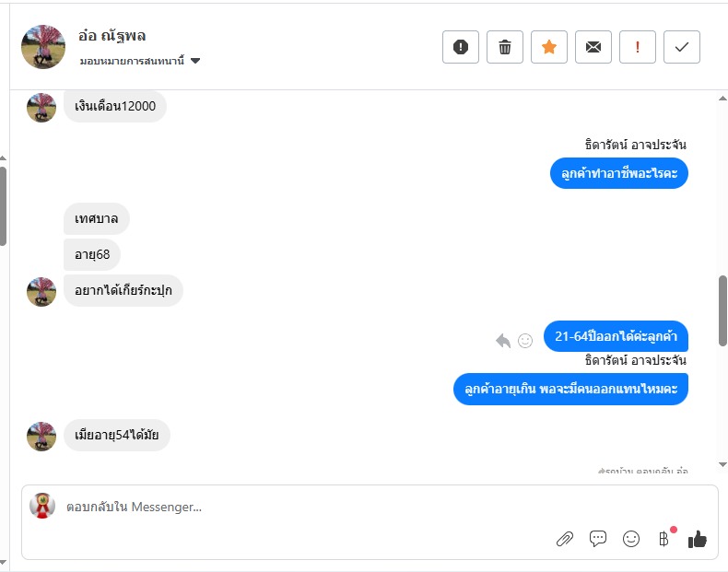This screenshot has width=728, height=572.
Task: Send a thumbs-up like
Action: pyautogui.click(x=698, y=539)
